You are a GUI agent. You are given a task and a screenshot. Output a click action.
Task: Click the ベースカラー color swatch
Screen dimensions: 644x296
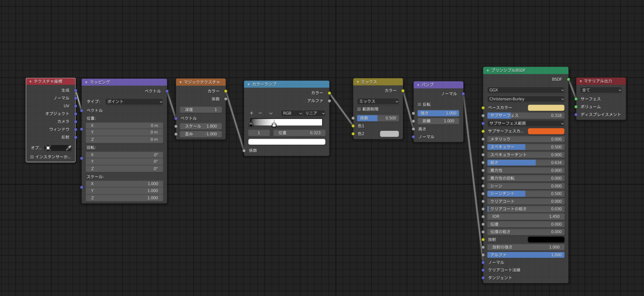coord(546,108)
